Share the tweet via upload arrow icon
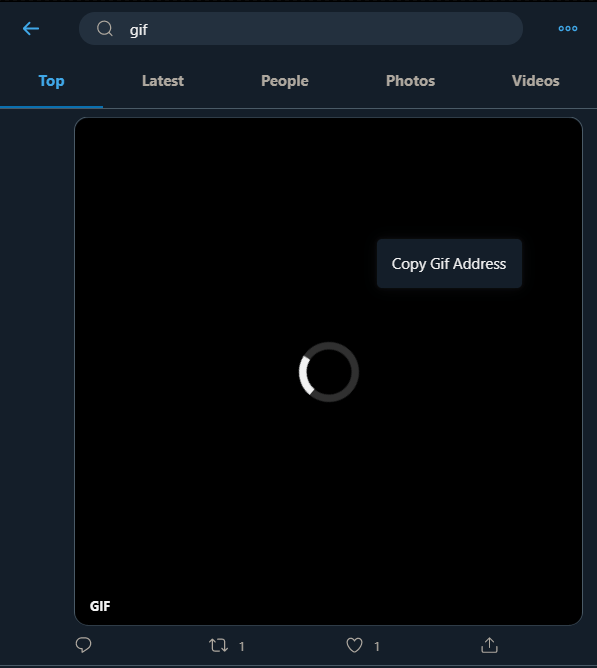The image size is (597, 668). coord(489,645)
